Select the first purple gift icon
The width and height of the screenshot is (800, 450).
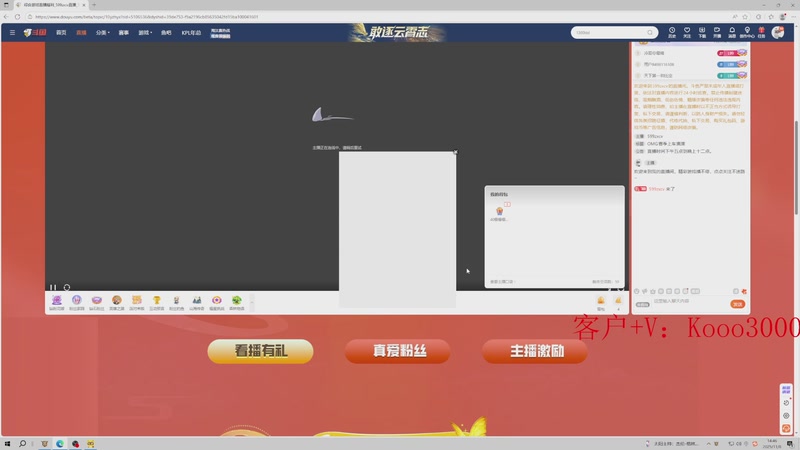[57, 303]
